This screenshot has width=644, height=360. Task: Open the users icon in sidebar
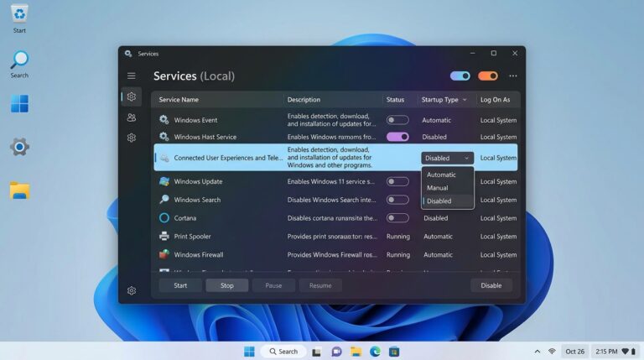pos(132,117)
